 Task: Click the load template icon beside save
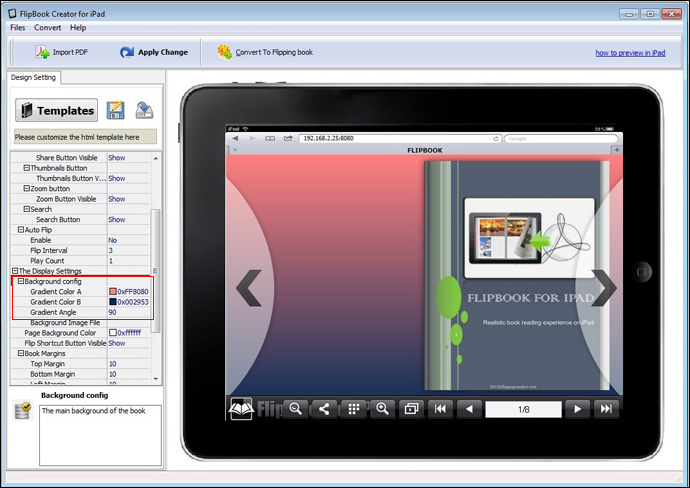[144, 110]
